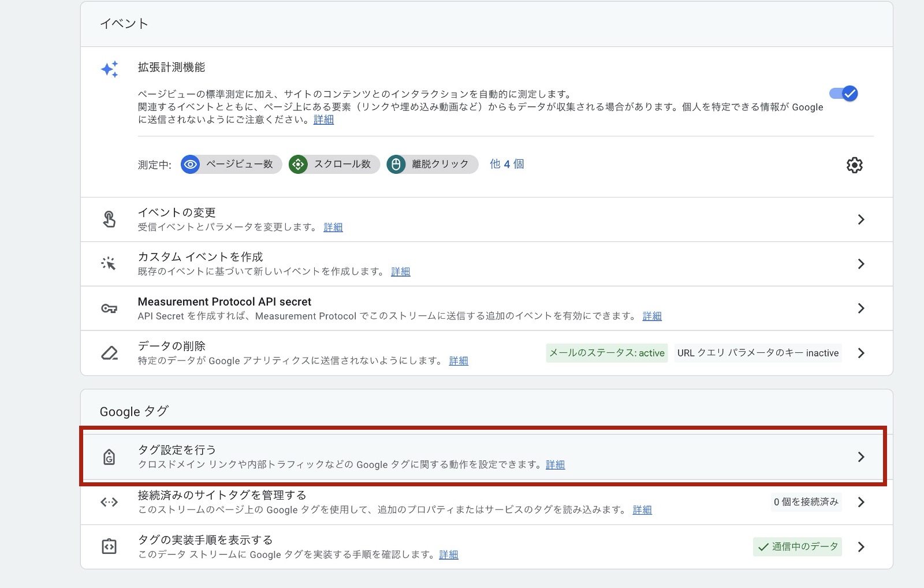The width and height of the screenshot is (924, 588).
Task: Click the key icon for Measurement Protocol
Action: pos(109,308)
